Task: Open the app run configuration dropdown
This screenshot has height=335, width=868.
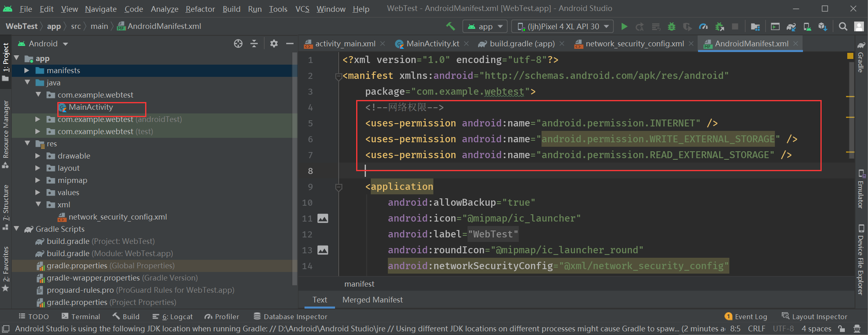Action: point(485,26)
